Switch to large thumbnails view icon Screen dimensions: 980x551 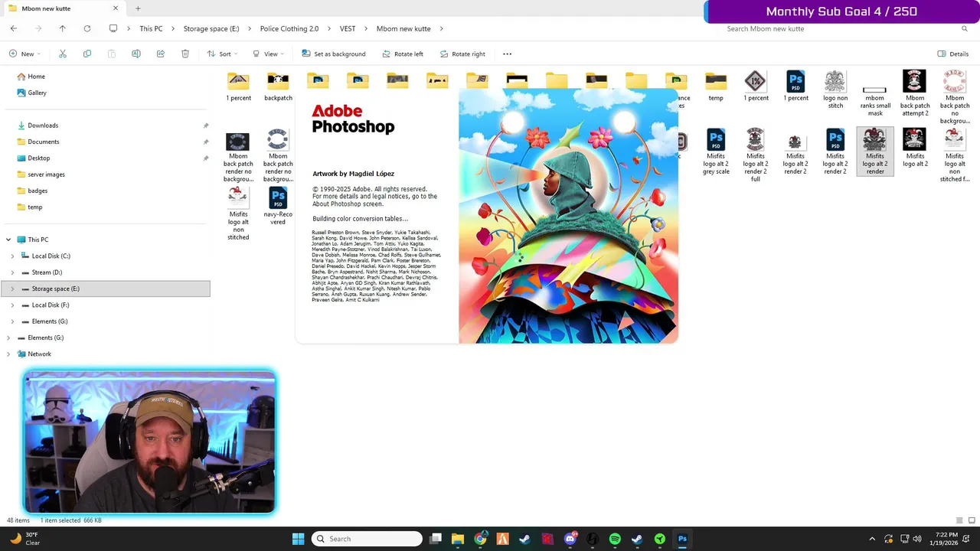click(970, 520)
